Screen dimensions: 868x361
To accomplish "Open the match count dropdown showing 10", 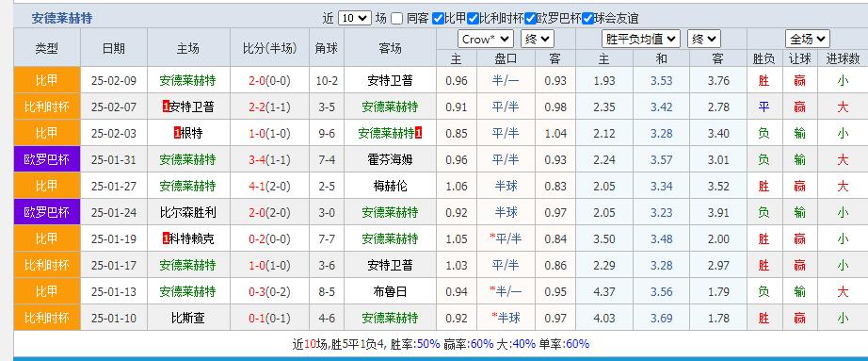I will (x=354, y=18).
